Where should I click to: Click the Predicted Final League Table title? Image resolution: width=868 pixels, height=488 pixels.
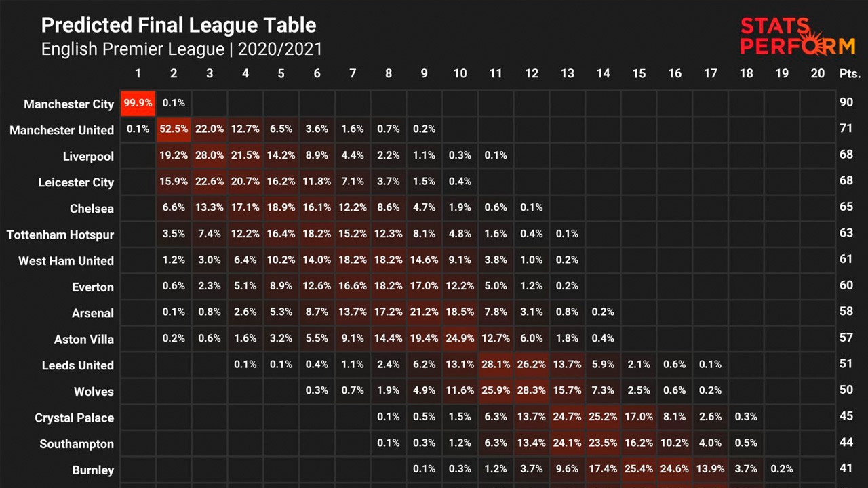[x=178, y=26]
